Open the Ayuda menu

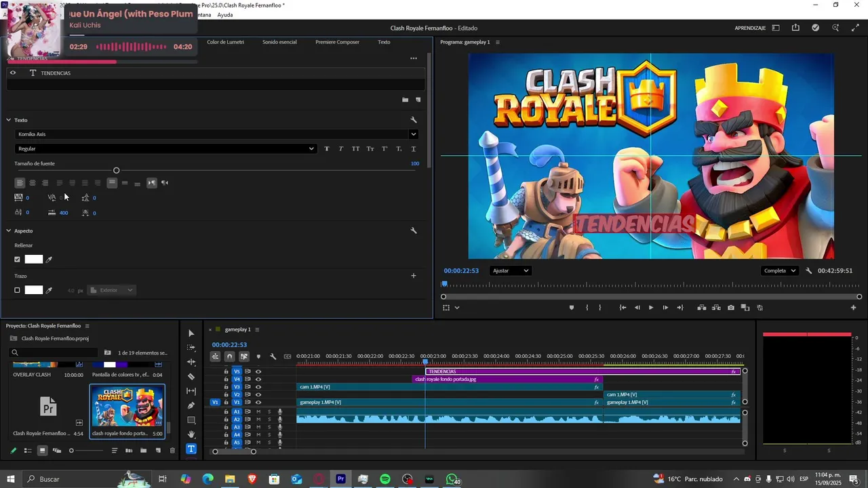(x=225, y=15)
